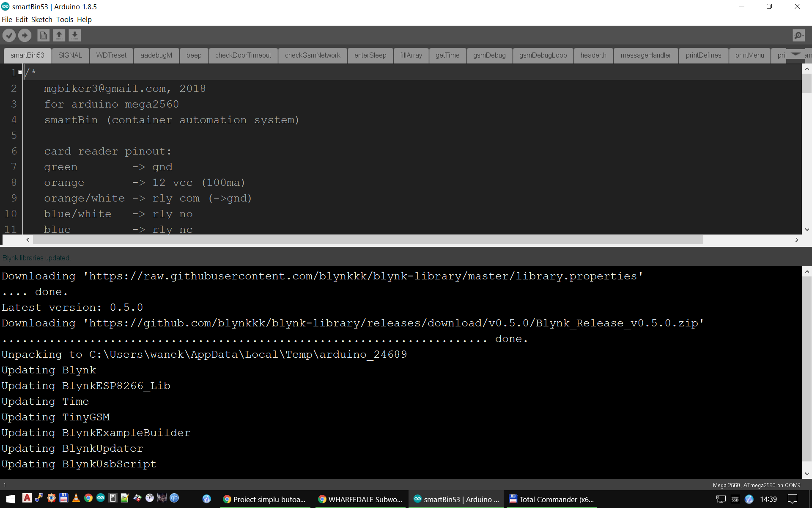Click the editor scroll down arrow
812x508 pixels.
coord(807,229)
